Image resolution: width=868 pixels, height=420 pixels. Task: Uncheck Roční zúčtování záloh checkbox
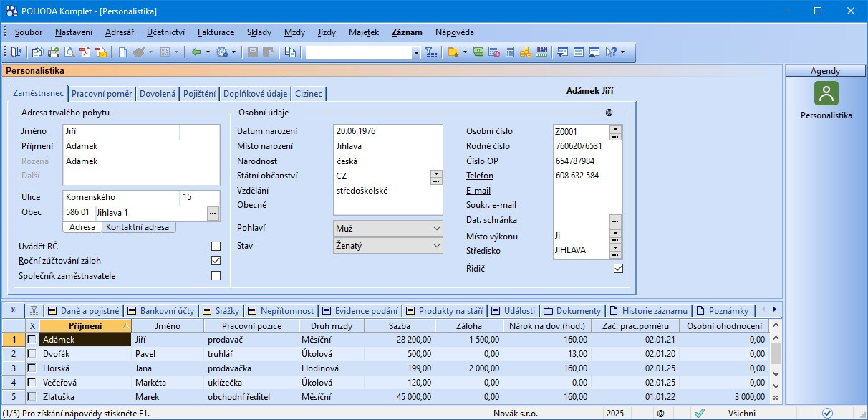[216, 261]
